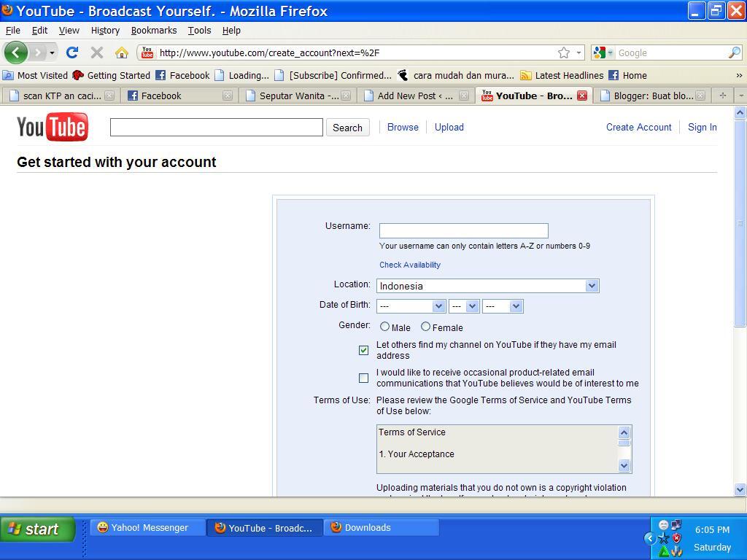Switch to the Seputar Wanita tab
This screenshot has height=560, width=747.
point(298,96)
